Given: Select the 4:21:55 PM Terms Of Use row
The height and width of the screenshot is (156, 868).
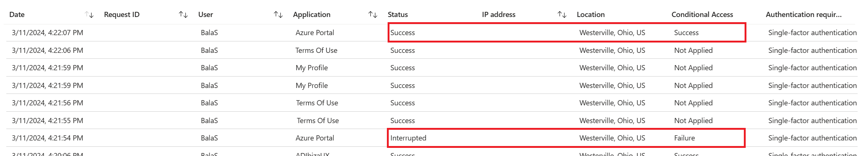Looking at the screenshot, I should 47,121.
